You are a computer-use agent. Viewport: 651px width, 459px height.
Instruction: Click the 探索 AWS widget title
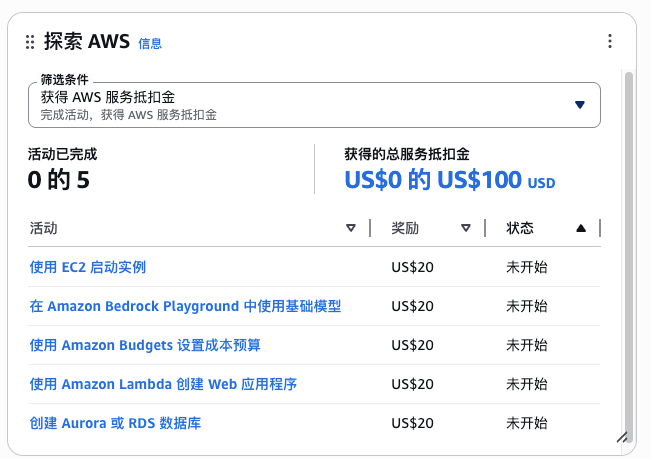87,42
